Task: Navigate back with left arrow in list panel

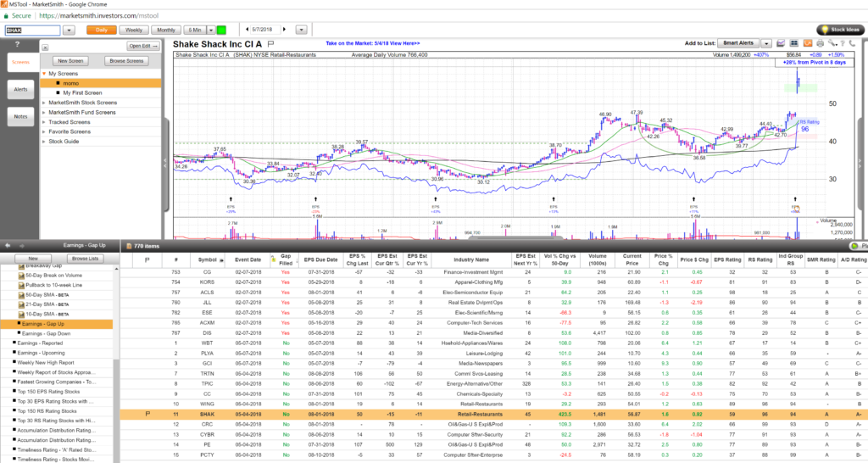Action: (8, 245)
